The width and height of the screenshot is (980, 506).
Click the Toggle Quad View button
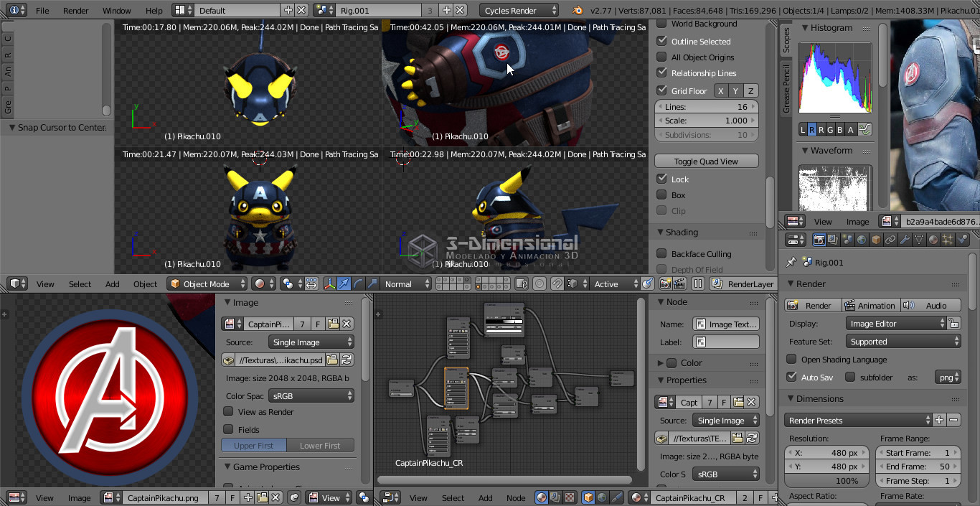tap(706, 161)
